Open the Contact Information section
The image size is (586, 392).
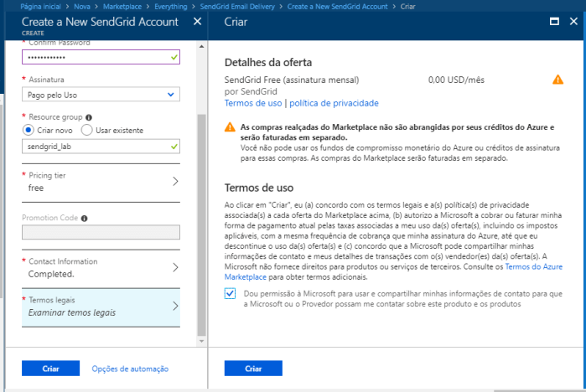click(101, 267)
